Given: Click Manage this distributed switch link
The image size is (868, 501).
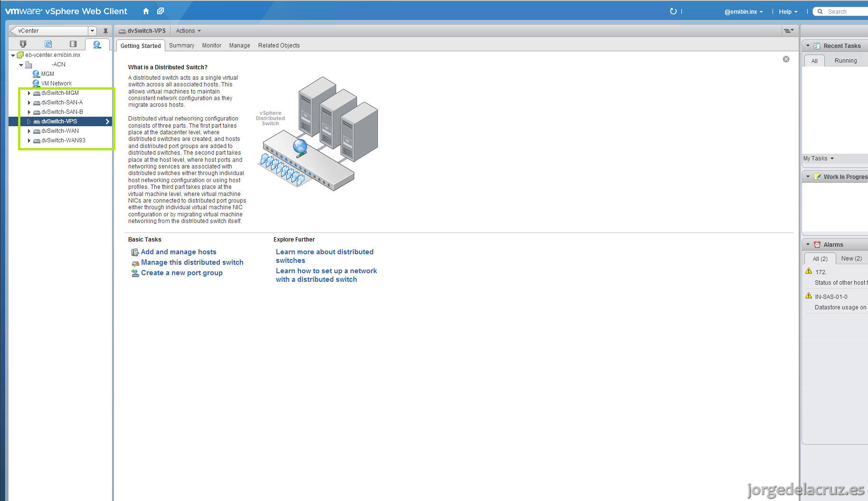Looking at the screenshot, I should pyautogui.click(x=192, y=262).
